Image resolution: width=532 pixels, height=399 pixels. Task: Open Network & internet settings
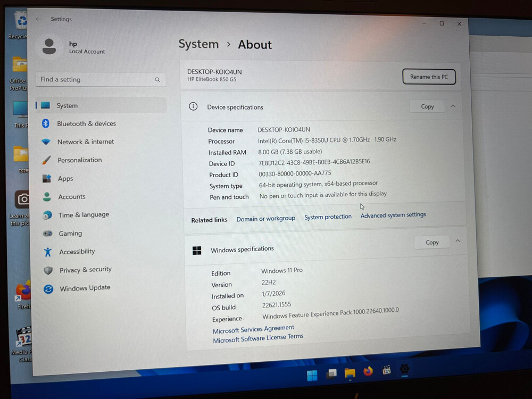(86, 142)
